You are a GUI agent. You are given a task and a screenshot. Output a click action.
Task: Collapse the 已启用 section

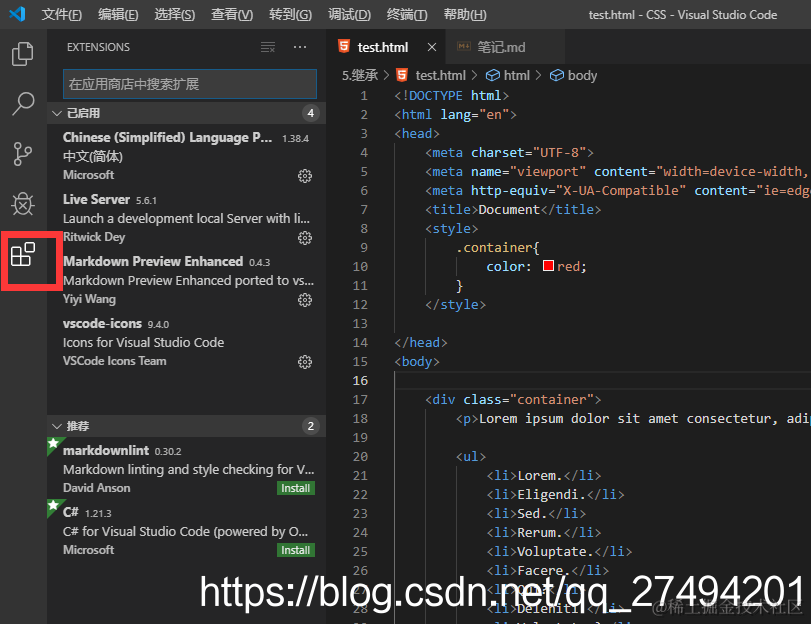point(57,113)
